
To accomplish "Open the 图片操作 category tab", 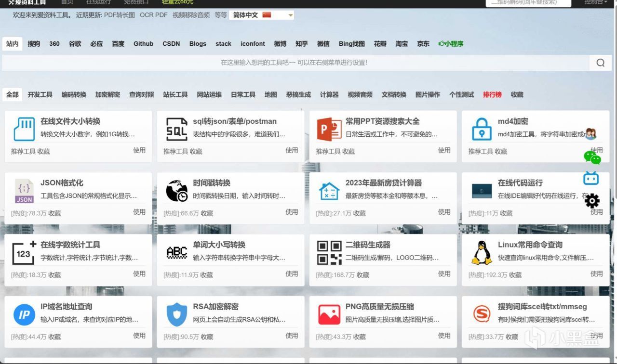I will pos(428,94).
